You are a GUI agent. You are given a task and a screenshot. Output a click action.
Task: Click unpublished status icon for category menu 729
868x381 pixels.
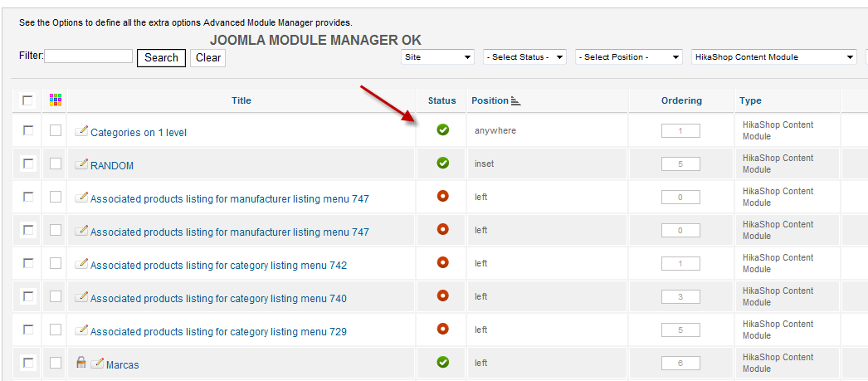442,329
